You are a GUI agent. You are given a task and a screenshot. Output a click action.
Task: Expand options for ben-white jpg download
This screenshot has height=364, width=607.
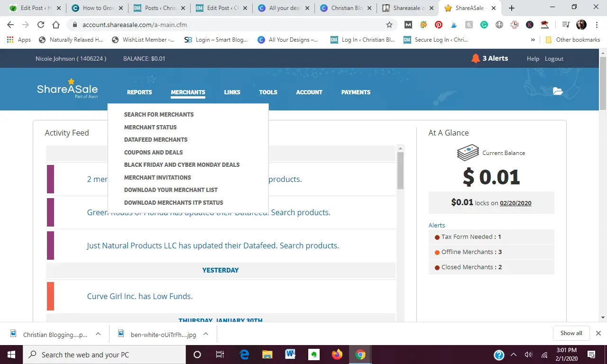206,334
